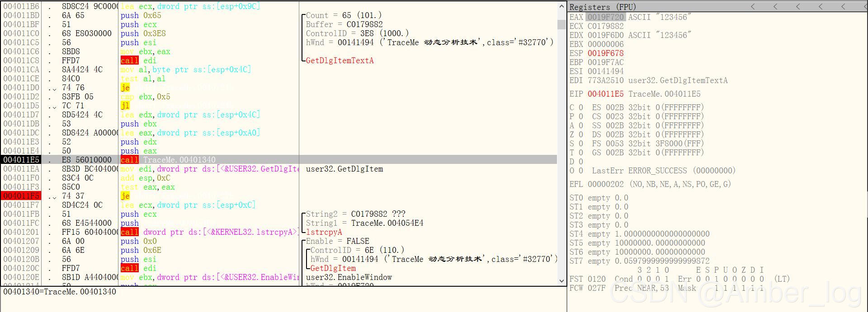
Task: Select EDX register value 0019F6D0
Action: pos(606,35)
